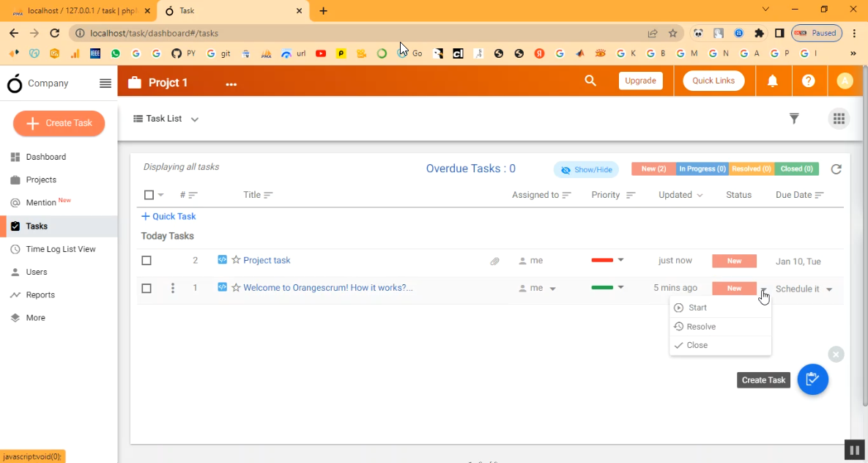Image resolution: width=868 pixels, height=463 pixels.
Task: Check the Project task checkbox
Action: coord(146,261)
